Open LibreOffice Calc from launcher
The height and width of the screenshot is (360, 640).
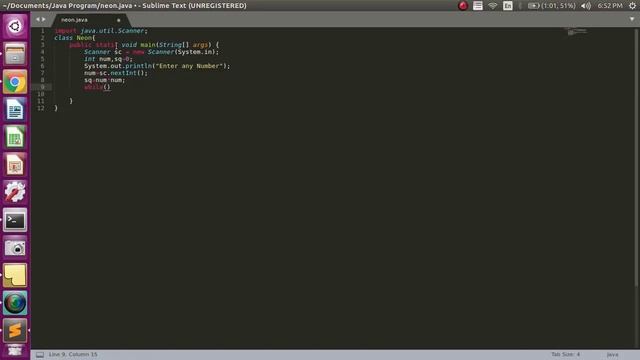pyautogui.click(x=15, y=137)
